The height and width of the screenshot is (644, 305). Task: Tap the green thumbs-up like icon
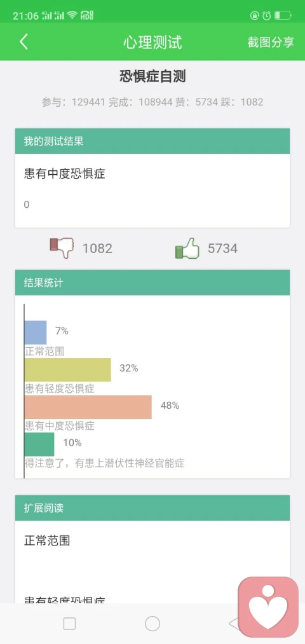click(x=187, y=248)
